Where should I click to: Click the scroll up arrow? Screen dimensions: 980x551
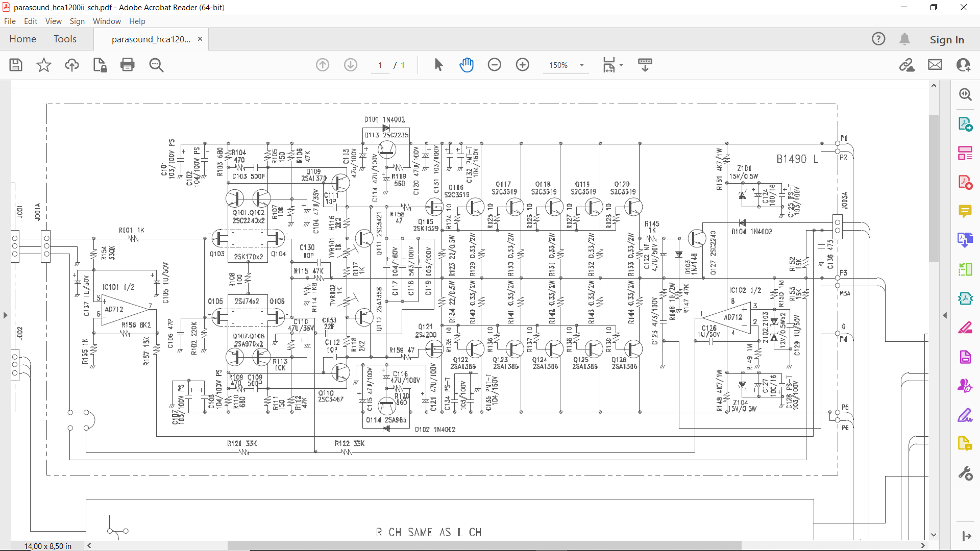[x=934, y=86]
